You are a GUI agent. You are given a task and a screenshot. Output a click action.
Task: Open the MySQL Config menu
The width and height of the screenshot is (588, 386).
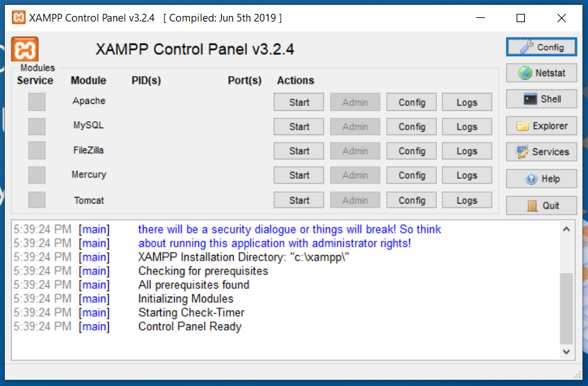click(x=411, y=127)
